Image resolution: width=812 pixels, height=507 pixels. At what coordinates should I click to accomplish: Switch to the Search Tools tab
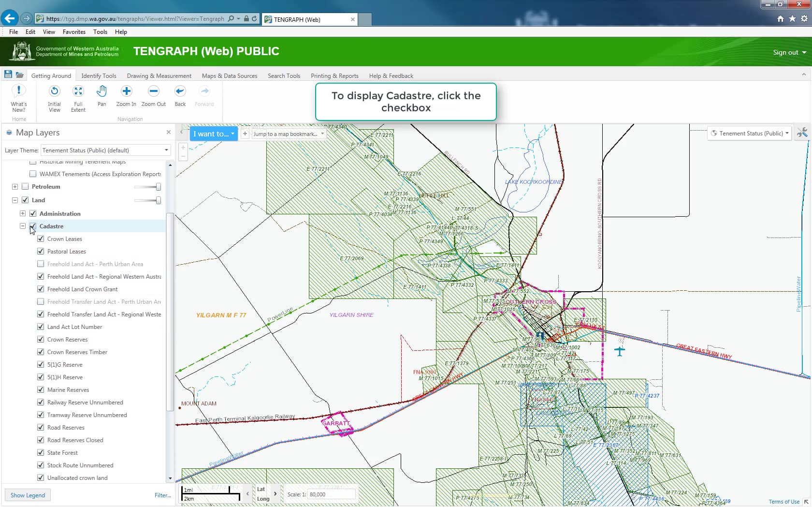point(284,75)
